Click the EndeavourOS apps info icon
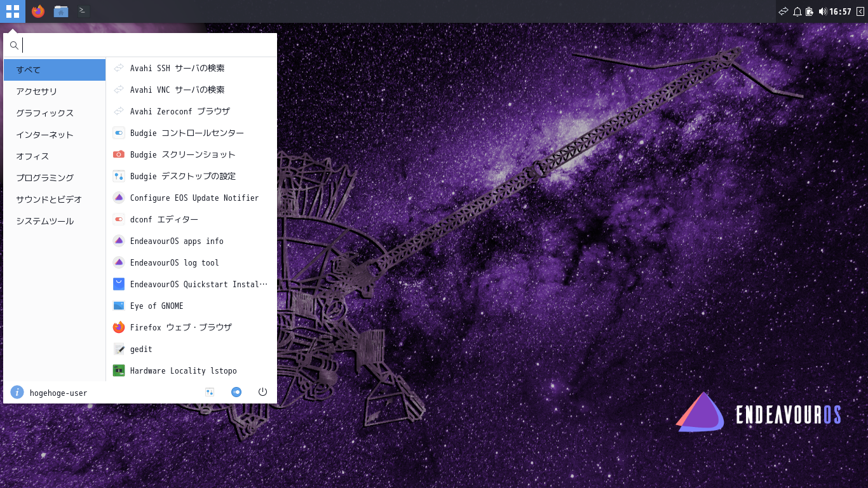868x488 pixels. tap(119, 241)
